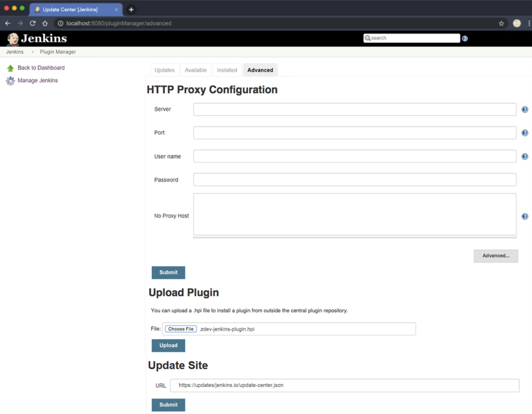Submit the Update Site URL
The height and width of the screenshot is (414, 532).
[168, 405]
